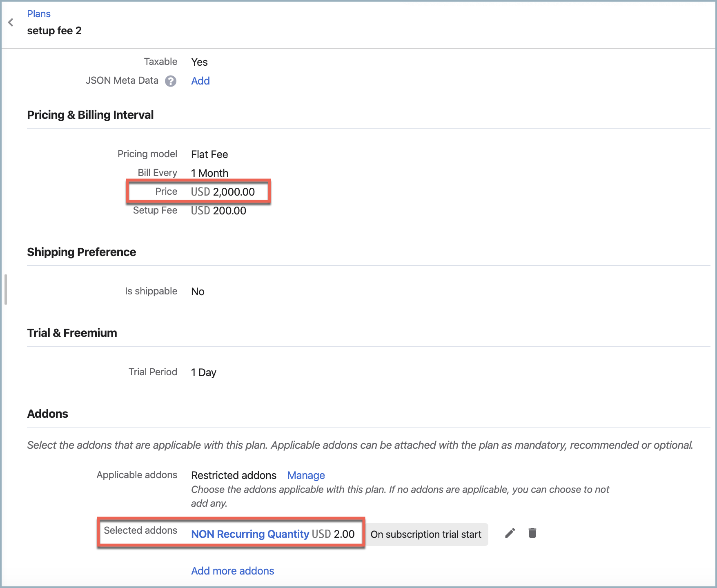Open the JSON Meta Data help icon

170,81
